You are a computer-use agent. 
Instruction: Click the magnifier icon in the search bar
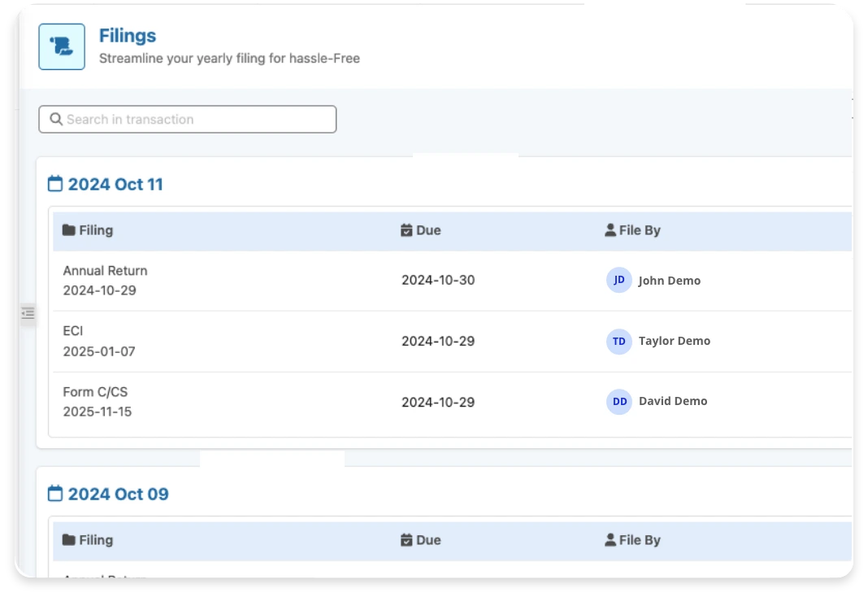[x=55, y=119]
